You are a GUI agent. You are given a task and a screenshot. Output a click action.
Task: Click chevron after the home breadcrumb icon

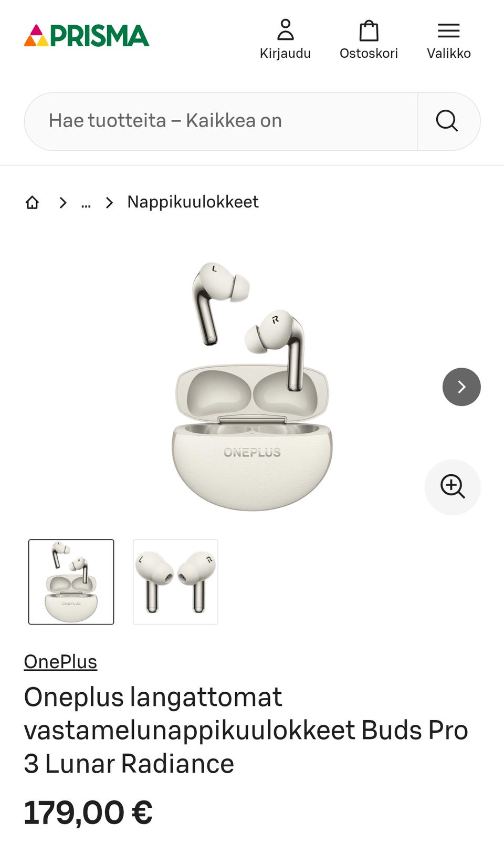(63, 202)
